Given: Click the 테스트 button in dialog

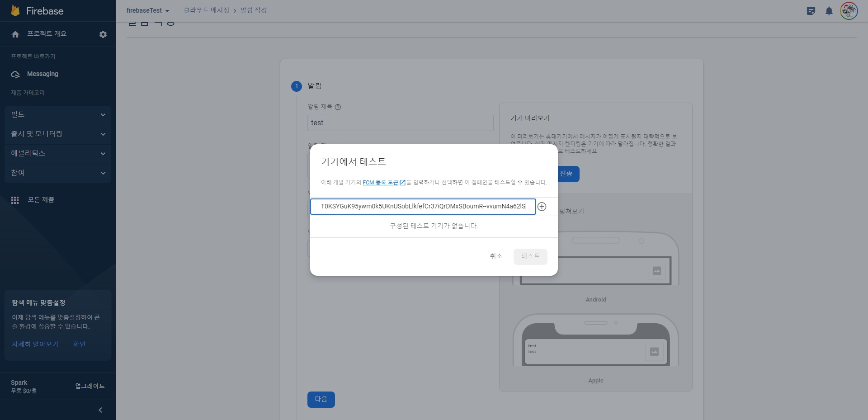Looking at the screenshot, I should pos(530,256).
